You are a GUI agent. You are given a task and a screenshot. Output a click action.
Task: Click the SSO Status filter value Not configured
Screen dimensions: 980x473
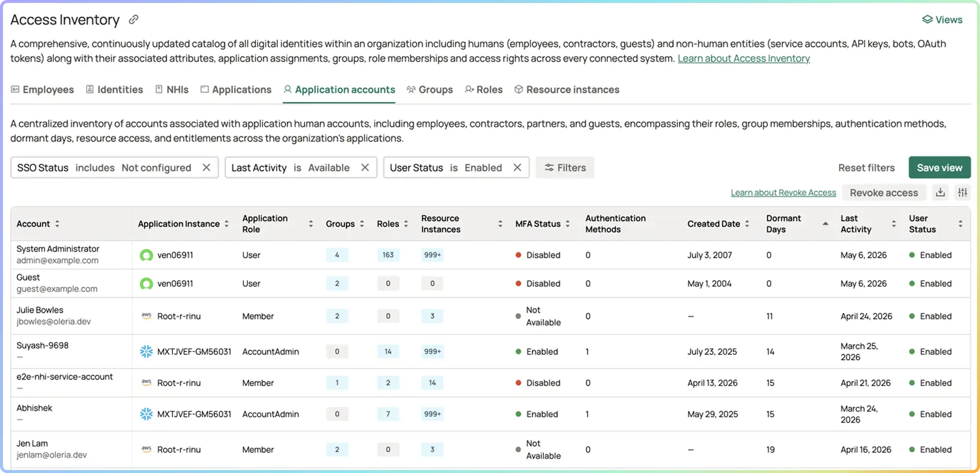click(x=156, y=168)
